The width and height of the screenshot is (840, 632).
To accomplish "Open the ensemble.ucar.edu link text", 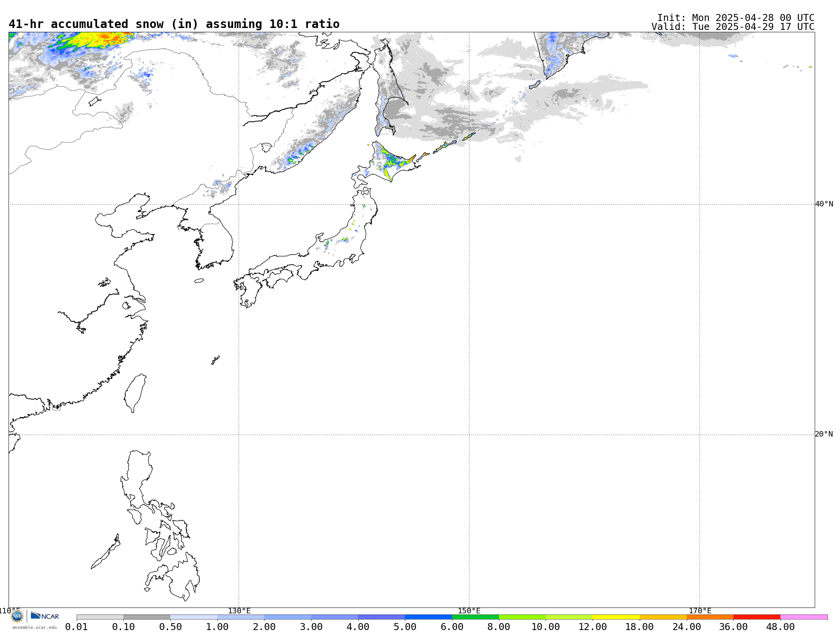I will pyautogui.click(x=35, y=627).
